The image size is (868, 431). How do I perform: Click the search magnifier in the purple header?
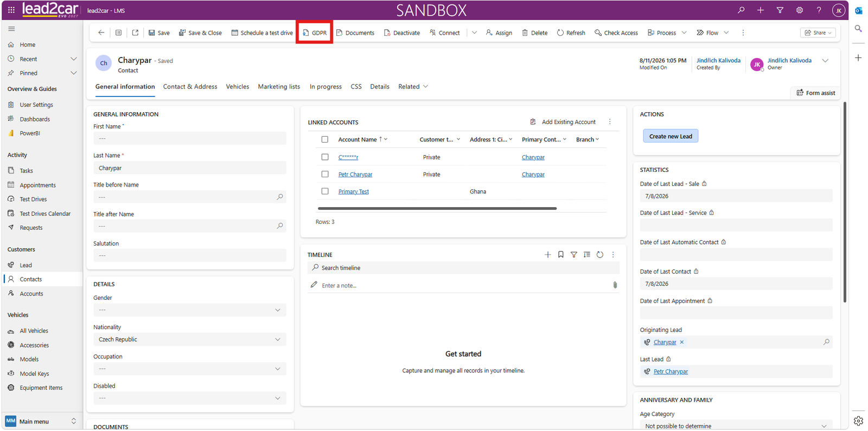tap(741, 10)
